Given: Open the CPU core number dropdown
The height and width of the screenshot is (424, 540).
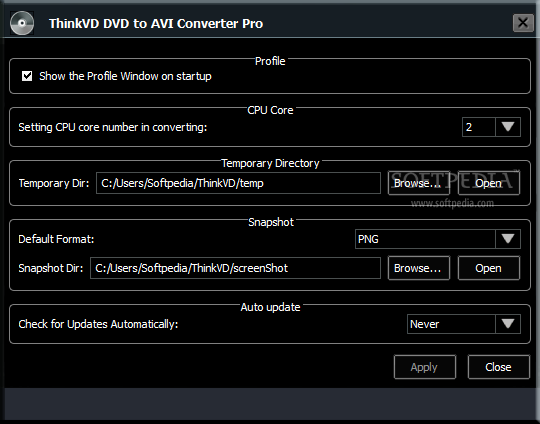Looking at the screenshot, I should click(x=491, y=127).
